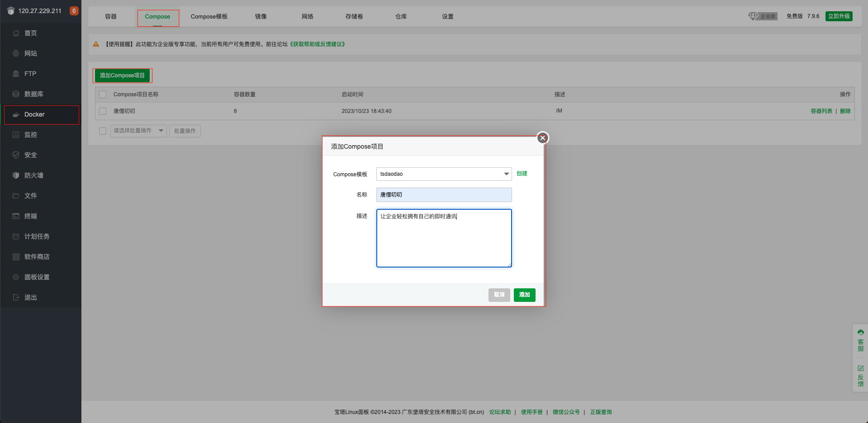
Task: Switch to the Compose模板 tab
Action: (209, 17)
